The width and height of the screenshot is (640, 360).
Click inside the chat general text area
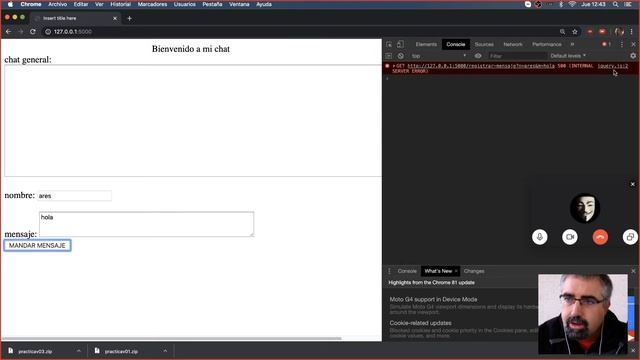193,121
